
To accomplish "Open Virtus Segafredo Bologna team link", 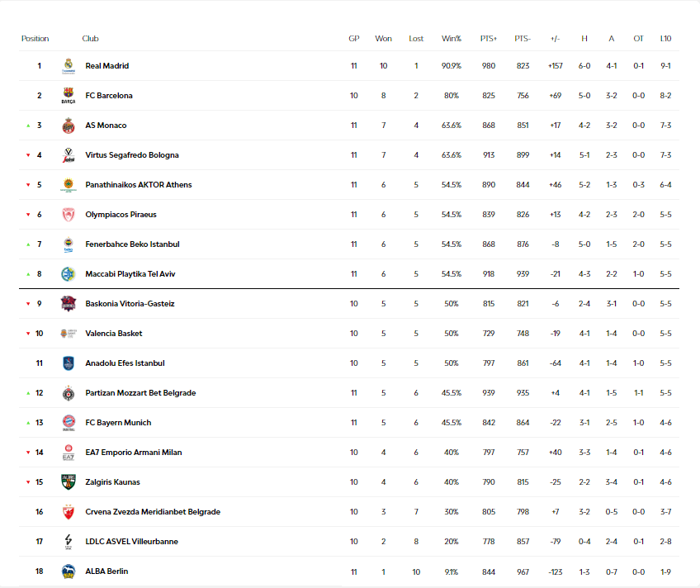I will click(x=132, y=155).
